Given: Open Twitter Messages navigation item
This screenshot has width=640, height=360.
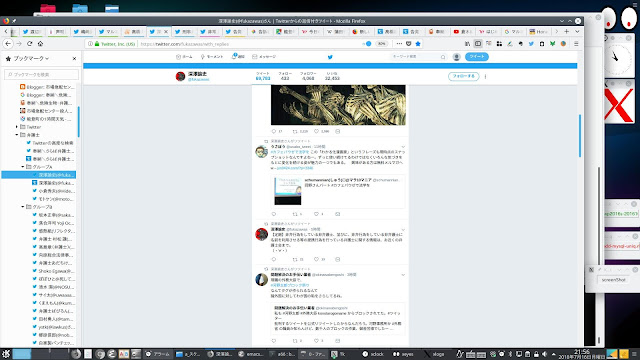Looking at the screenshot, I should 264,57.
